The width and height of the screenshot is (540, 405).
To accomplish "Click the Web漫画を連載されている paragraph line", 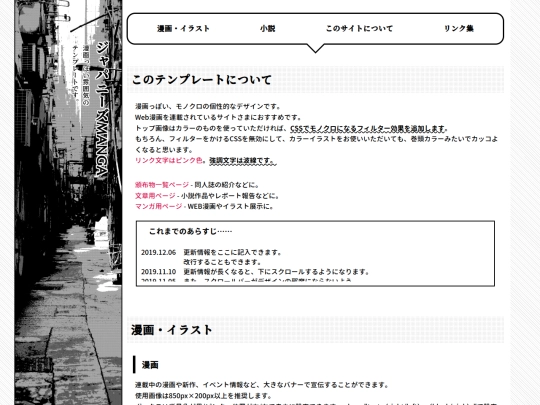I will pos(219,117).
